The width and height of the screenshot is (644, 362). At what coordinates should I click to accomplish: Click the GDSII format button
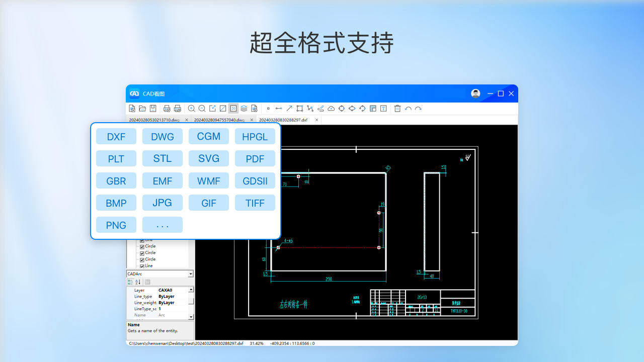(x=255, y=180)
